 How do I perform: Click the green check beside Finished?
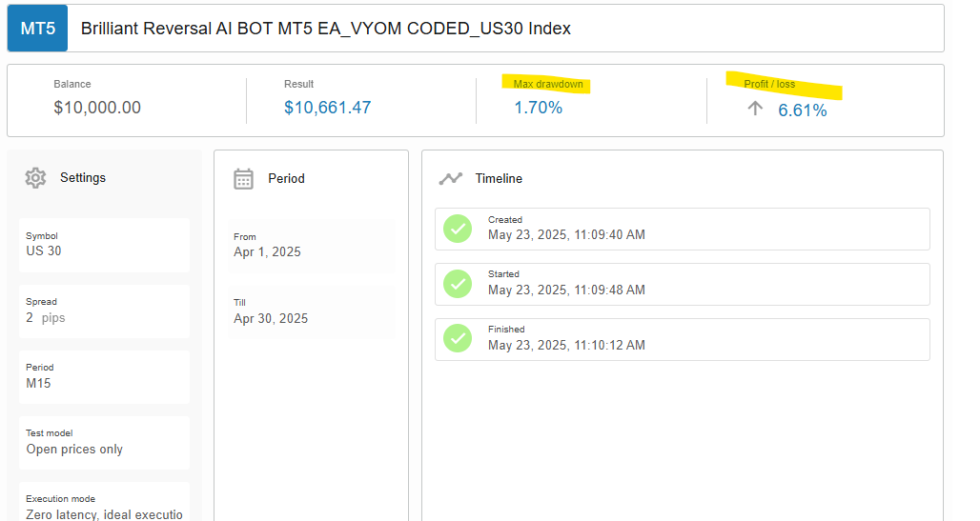click(458, 338)
